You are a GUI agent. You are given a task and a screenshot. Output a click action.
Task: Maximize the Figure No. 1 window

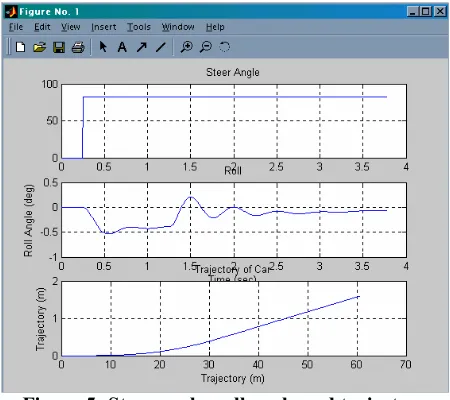click(x=426, y=12)
